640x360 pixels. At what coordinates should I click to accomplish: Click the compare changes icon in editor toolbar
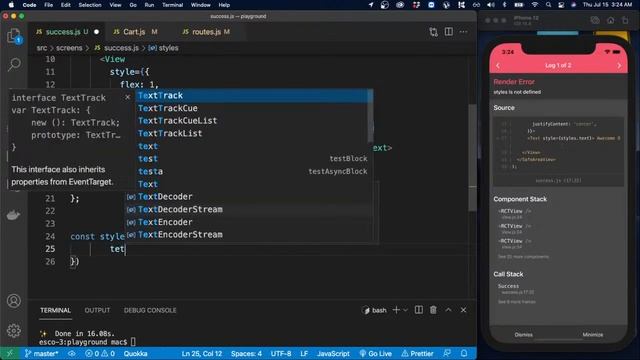pyautogui.click(x=433, y=32)
